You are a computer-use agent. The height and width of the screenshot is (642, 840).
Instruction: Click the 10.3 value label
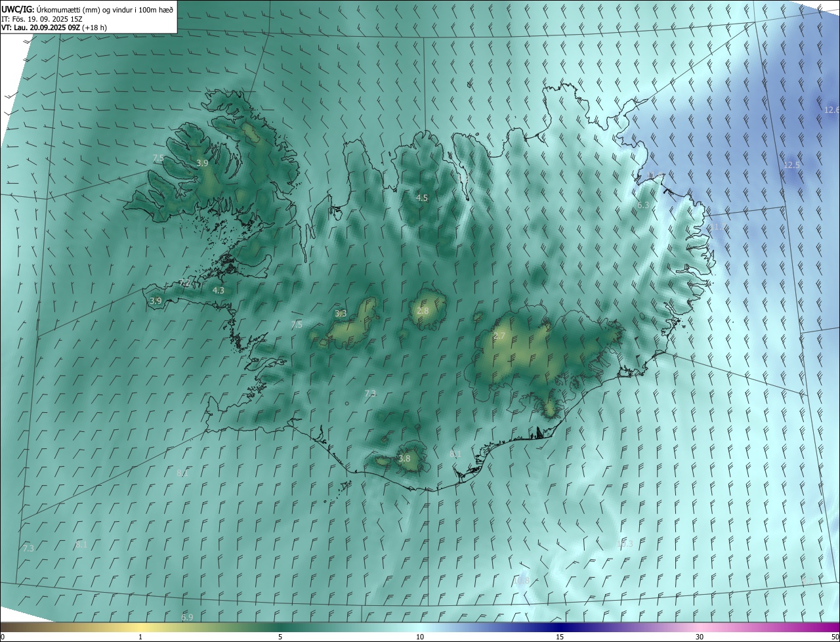(625, 544)
